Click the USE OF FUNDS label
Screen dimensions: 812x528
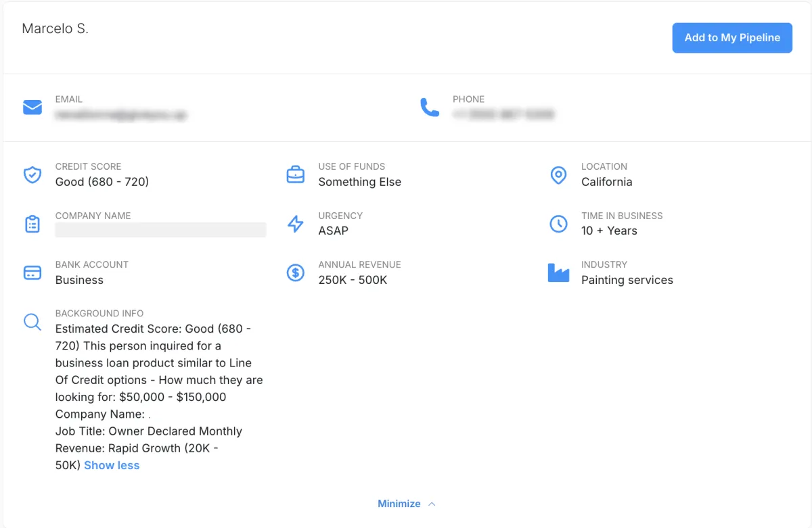tap(352, 166)
